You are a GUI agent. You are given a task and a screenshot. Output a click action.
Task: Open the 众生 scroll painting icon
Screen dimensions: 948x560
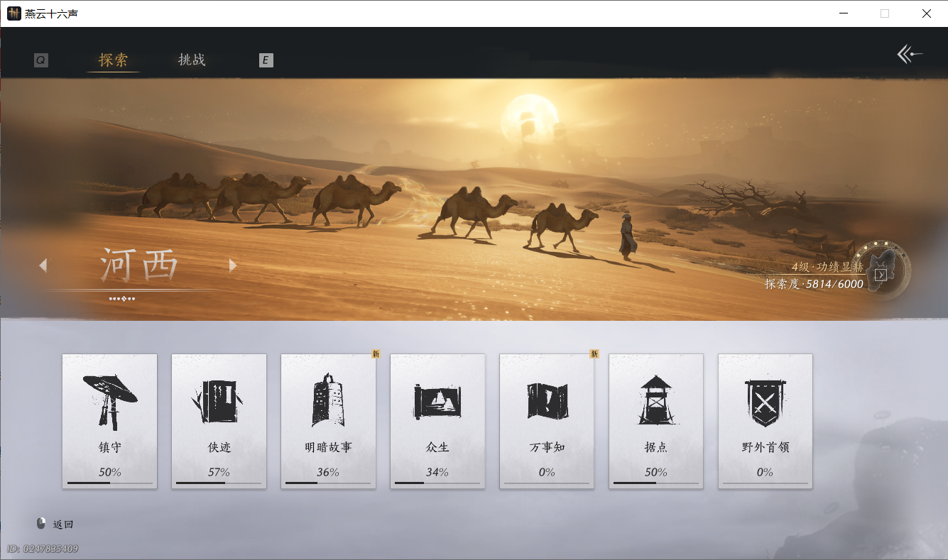coord(437,401)
